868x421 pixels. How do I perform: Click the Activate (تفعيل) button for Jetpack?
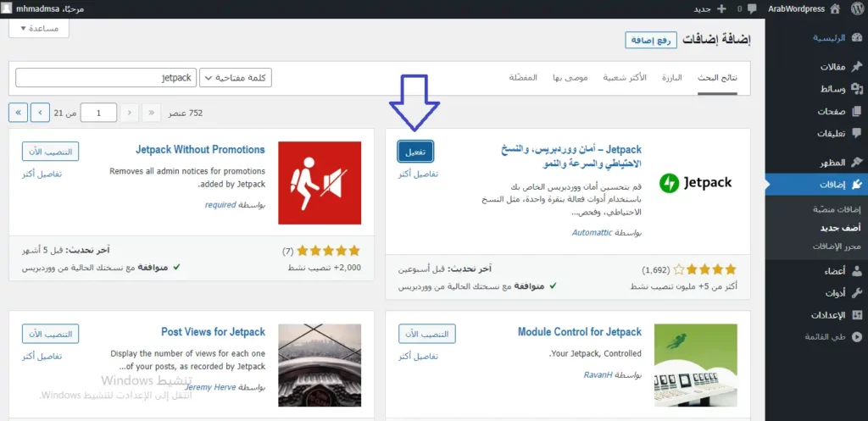415,150
